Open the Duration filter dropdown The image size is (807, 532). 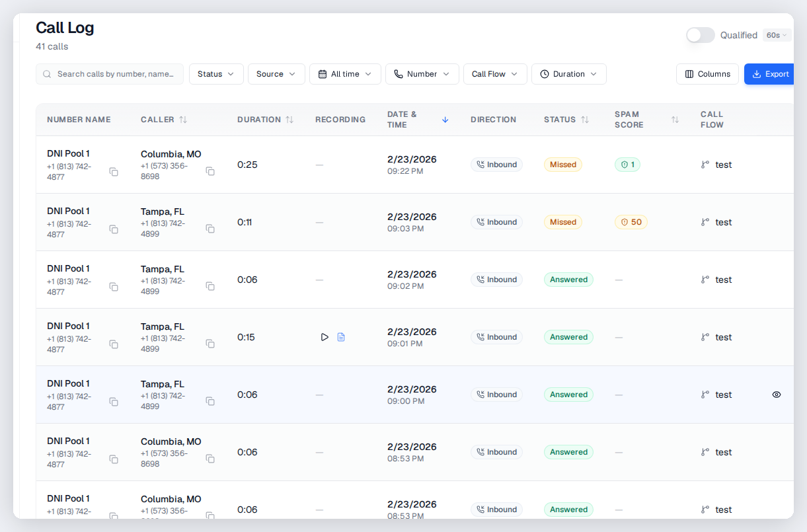(x=569, y=74)
